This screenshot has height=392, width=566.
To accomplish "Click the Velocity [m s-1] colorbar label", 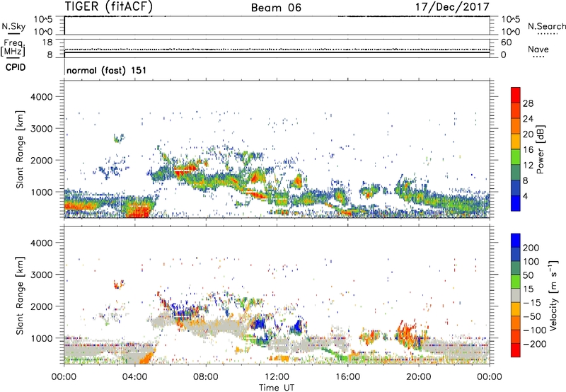I will point(553,295).
